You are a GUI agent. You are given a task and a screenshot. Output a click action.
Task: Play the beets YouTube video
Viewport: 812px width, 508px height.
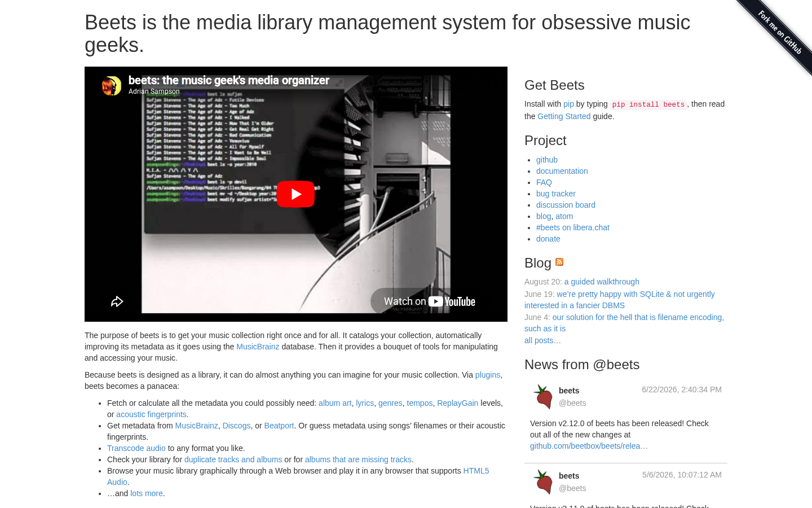point(295,194)
